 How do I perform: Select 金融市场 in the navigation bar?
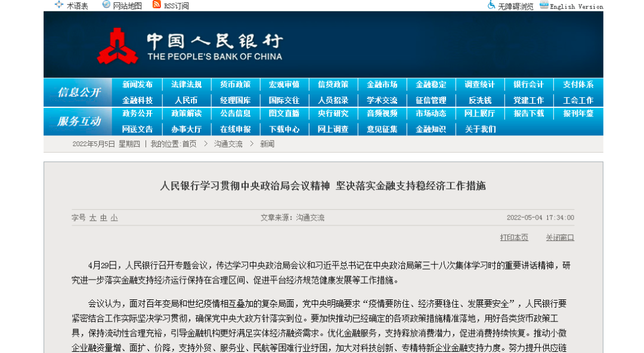pos(382,85)
